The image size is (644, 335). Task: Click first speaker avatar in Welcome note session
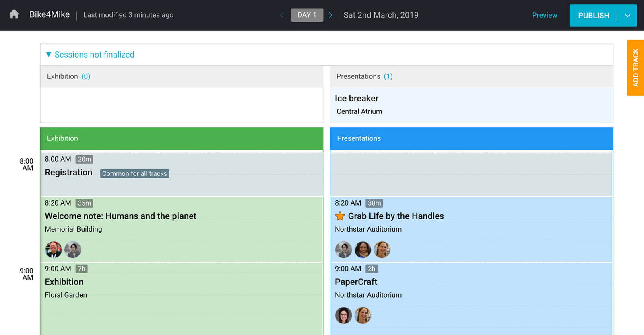[x=54, y=250]
